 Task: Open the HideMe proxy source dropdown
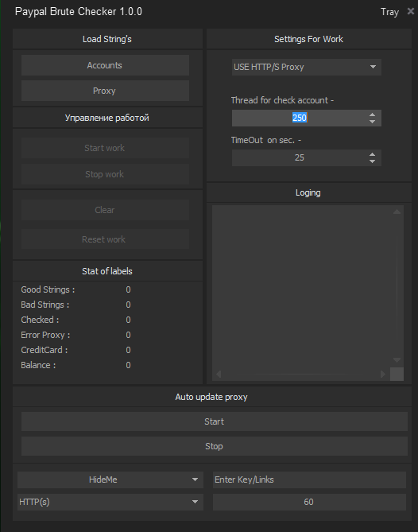point(110,480)
